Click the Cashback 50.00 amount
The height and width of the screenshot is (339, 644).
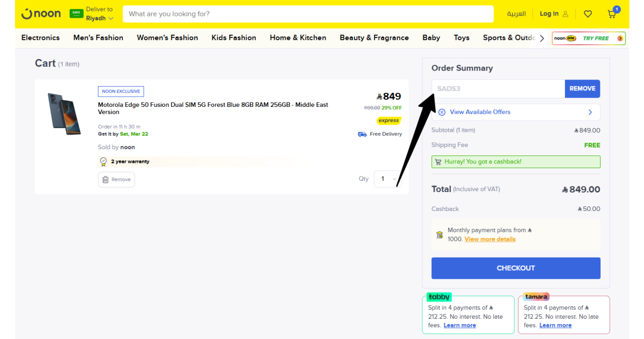pos(589,209)
